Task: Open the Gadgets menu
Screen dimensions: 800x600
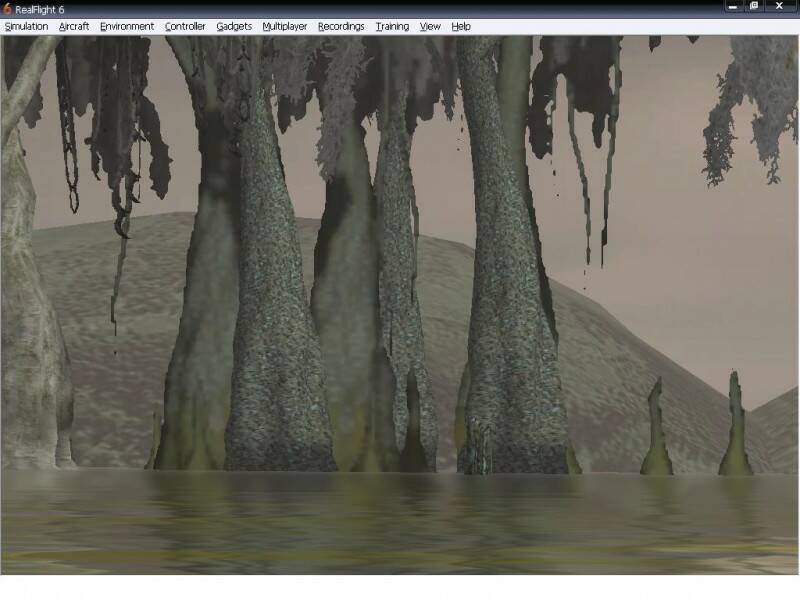Action: 235,26
